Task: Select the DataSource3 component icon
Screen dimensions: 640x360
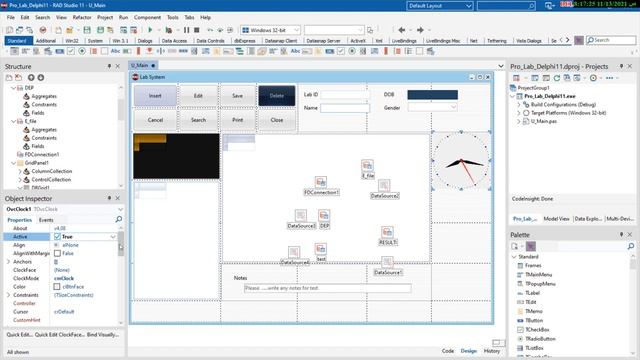Action: tap(300, 215)
